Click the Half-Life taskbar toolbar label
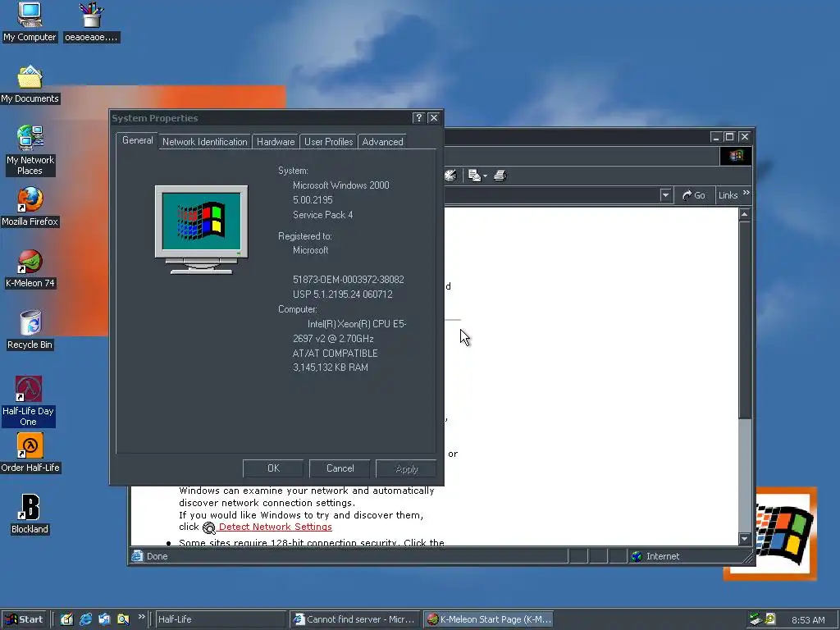Screen dimensions: 840x630 pyautogui.click(x=175, y=619)
